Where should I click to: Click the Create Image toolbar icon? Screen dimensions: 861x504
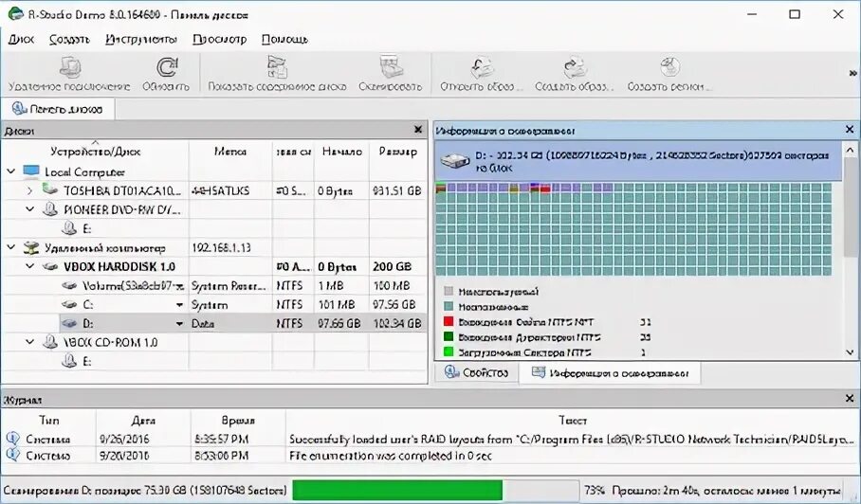click(x=575, y=67)
